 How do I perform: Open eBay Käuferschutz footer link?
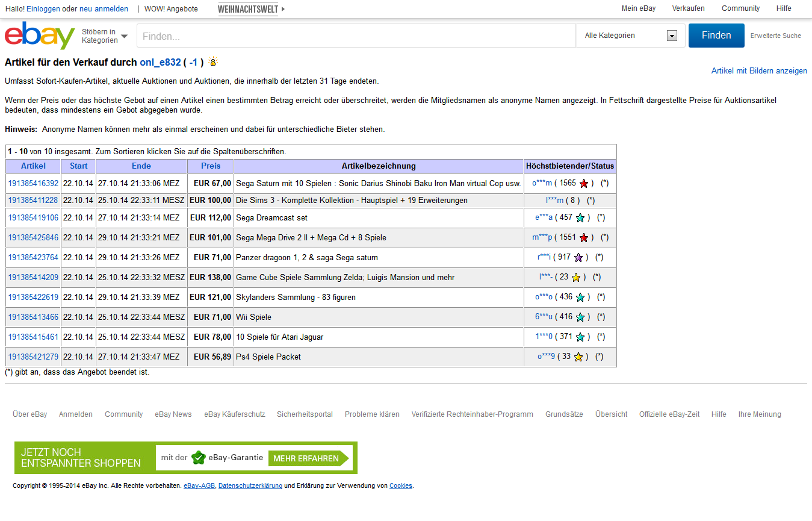point(235,414)
